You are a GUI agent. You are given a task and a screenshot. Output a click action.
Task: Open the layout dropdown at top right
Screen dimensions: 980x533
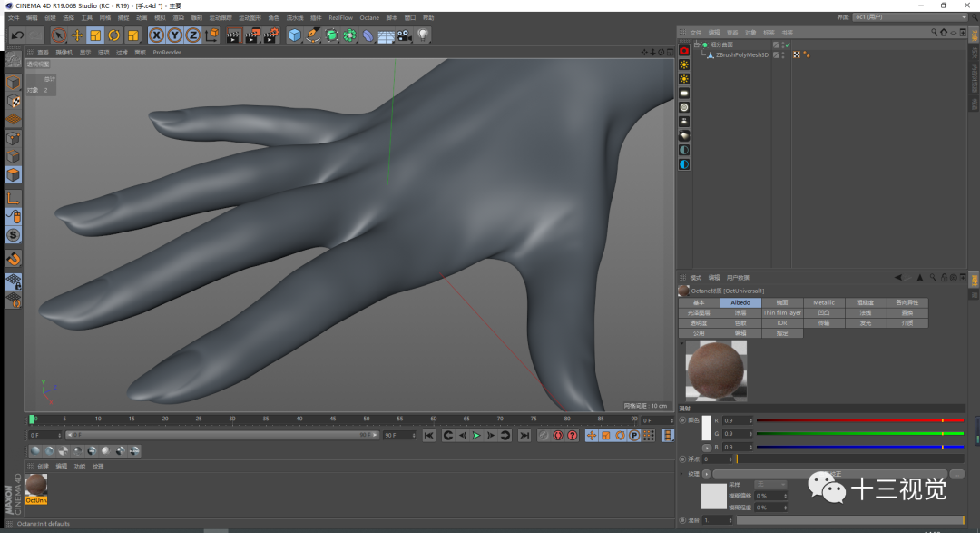coord(910,17)
